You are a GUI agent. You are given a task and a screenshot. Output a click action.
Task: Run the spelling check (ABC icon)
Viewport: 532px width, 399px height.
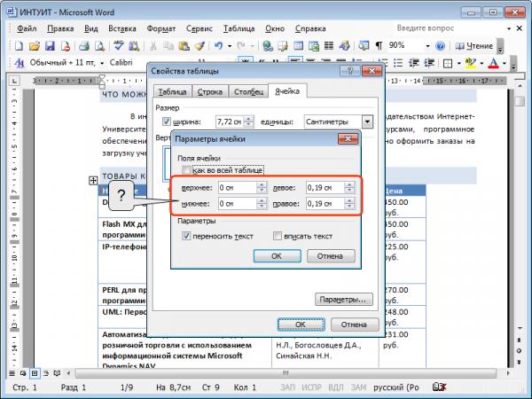(x=119, y=46)
